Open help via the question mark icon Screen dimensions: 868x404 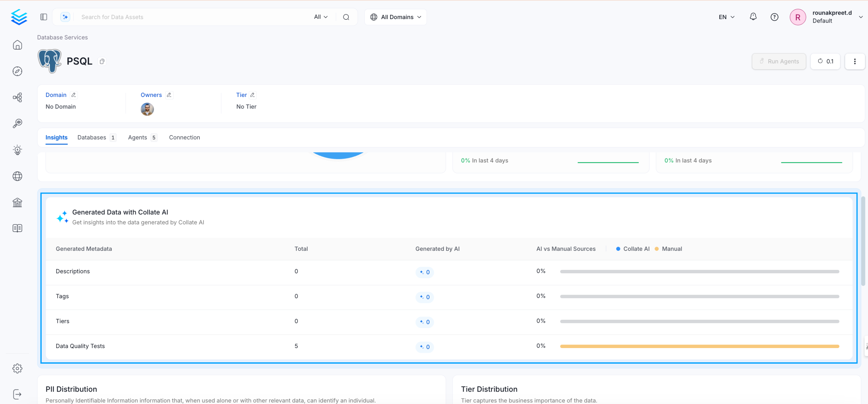(774, 17)
